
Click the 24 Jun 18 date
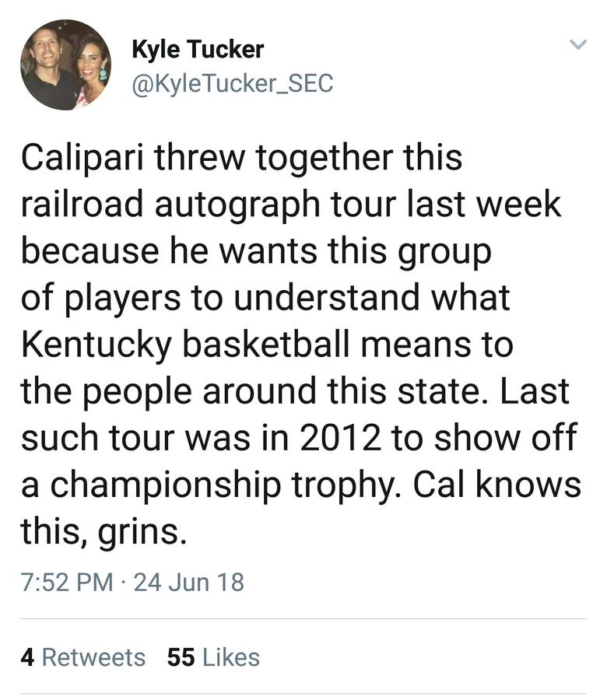click(x=189, y=582)
